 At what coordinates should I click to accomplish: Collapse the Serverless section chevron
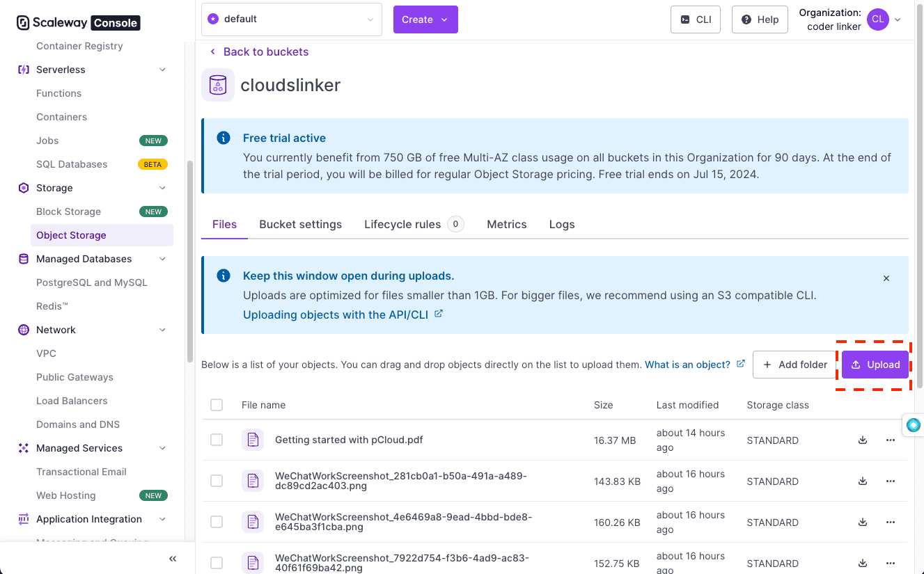[162, 70]
